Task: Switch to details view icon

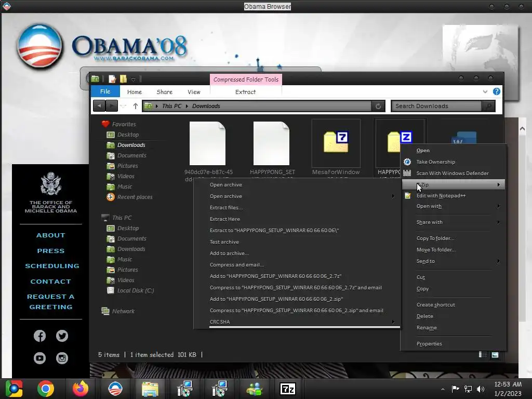Action: pyautogui.click(x=483, y=354)
